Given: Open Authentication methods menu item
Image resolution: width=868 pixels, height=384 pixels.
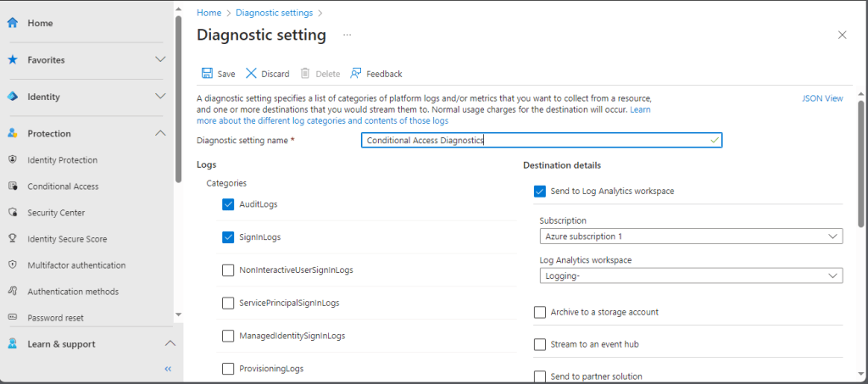Looking at the screenshot, I should [73, 292].
